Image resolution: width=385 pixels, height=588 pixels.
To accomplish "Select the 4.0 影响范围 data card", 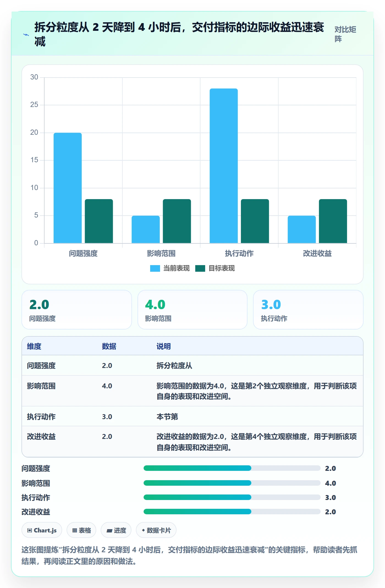I will click(193, 310).
